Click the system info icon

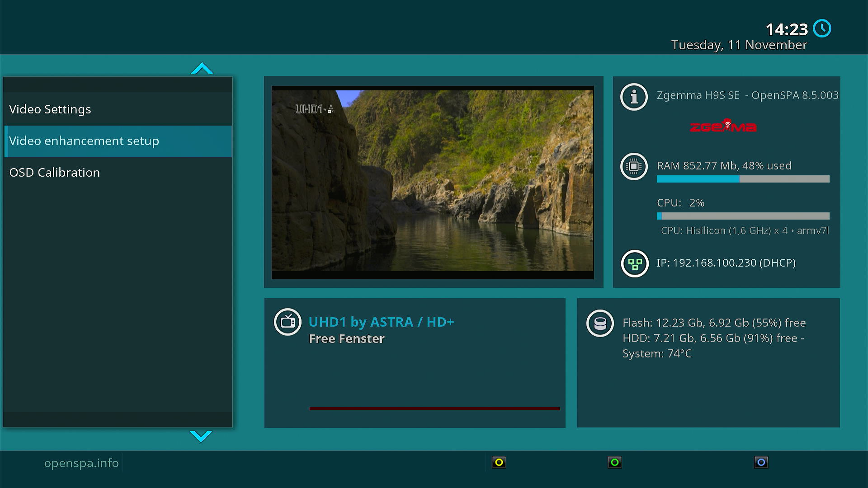coord(634,97)
